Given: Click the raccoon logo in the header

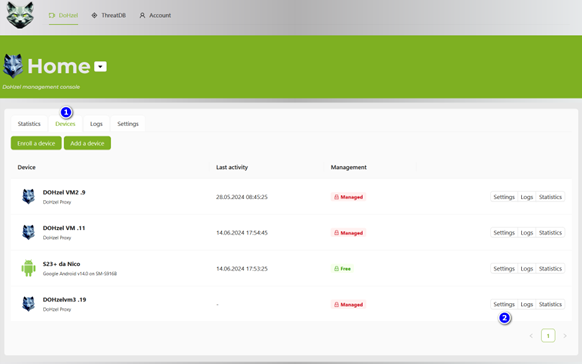Looking at the screenshot, I should click(x=20, y=15).
